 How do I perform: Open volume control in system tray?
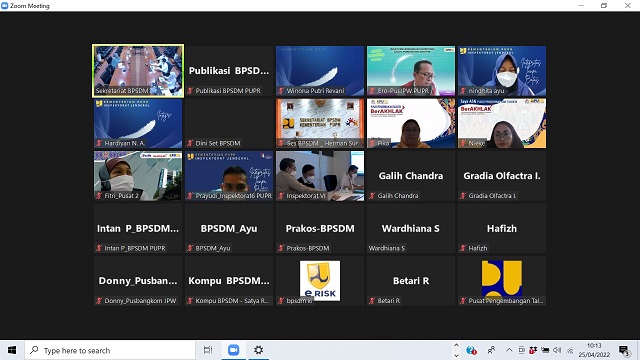pyautogui.click(x=557, y=350)
